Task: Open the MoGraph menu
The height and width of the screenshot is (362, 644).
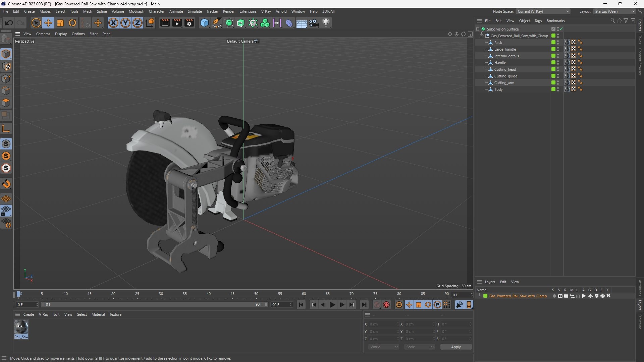Action: pyautogui.click(x=136, y=11)
